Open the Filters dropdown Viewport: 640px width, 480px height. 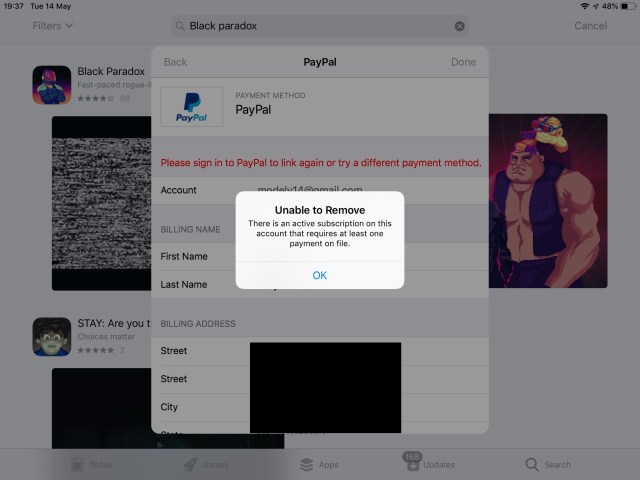pos(52,26)
